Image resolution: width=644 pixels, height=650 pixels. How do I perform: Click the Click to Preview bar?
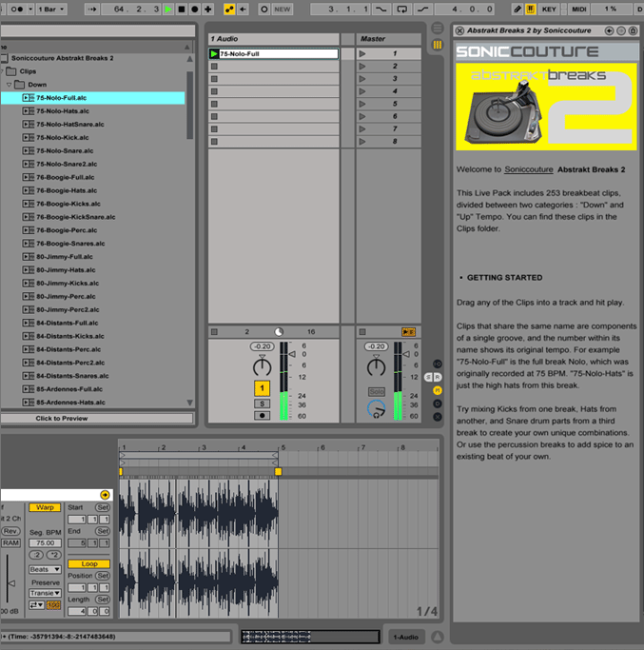(x=97, y=419)
